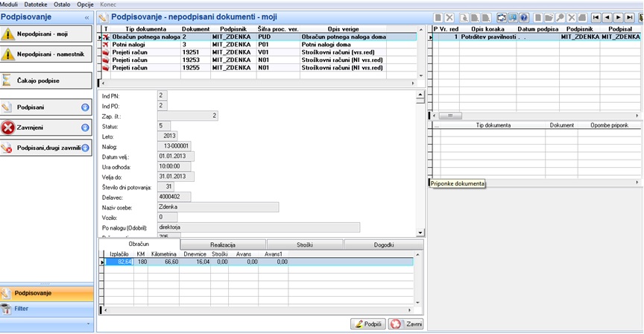Image resolution: width=644 pixels, height=334 pixels.
Task: Collapse the Podpisovanje sidebar with double chevron
Action: click(86, 17)
